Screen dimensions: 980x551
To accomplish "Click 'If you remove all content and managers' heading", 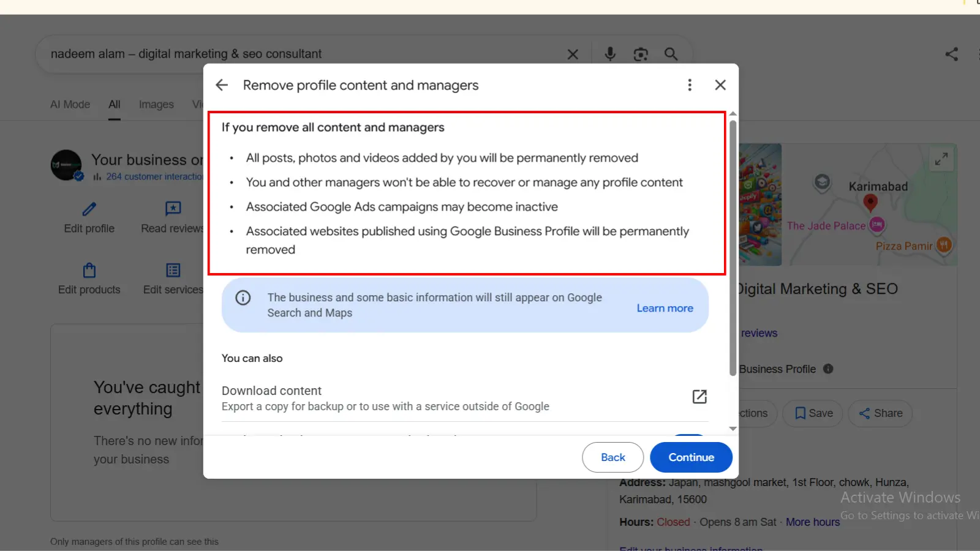I will click(333, 127).
